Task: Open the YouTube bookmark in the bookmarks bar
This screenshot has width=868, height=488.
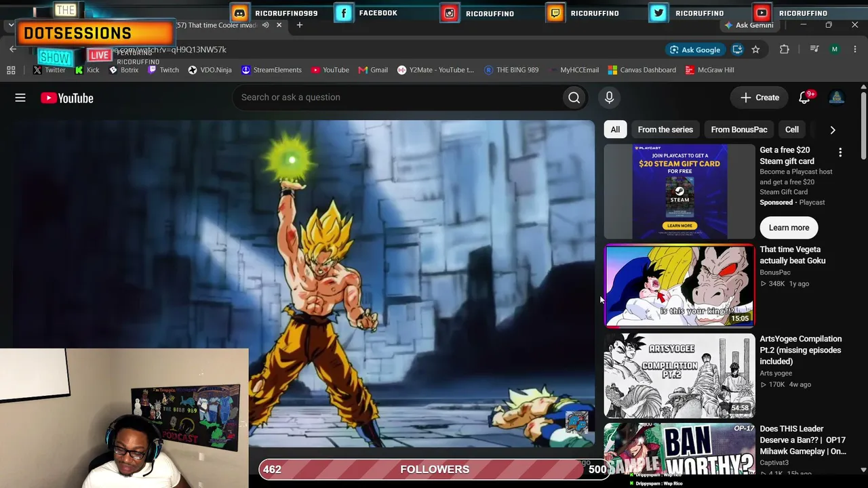Action: pyautogui.click(x=330, y=70)
